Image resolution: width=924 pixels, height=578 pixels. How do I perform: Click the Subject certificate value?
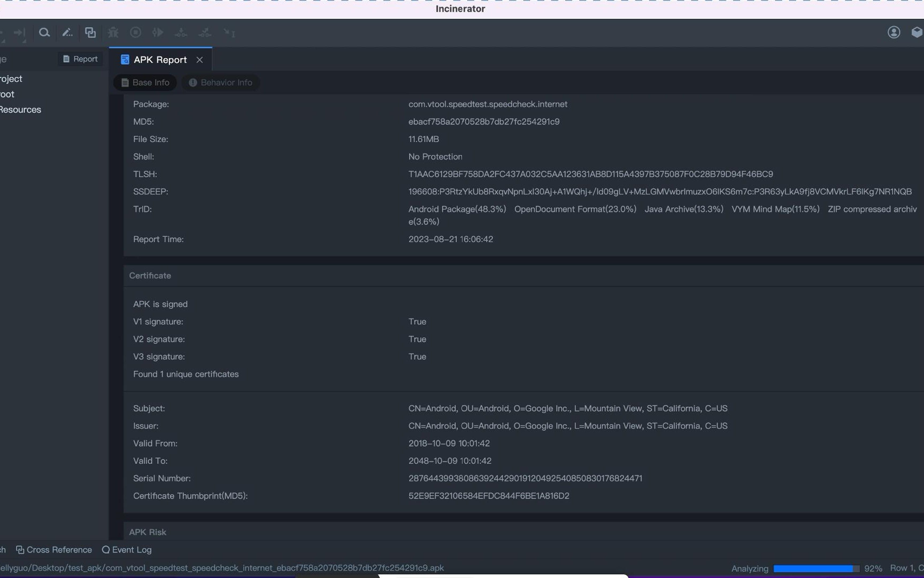[x=568, y=409]
